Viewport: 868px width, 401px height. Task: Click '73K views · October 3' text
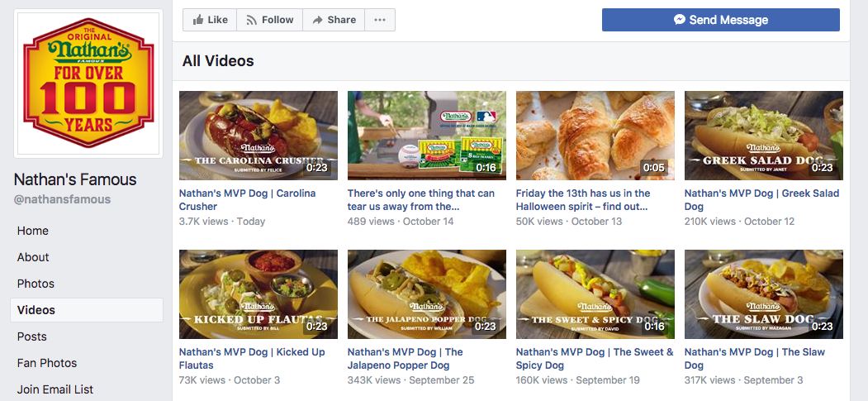[230, 380]
